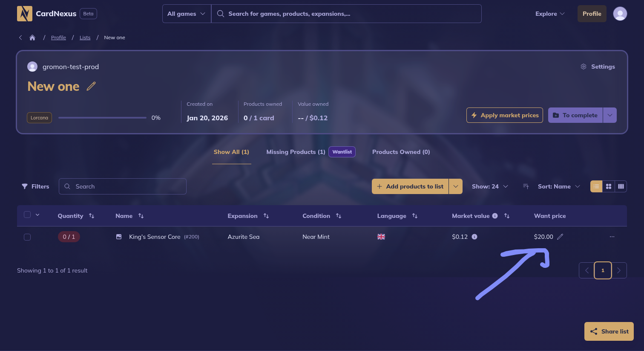This screenshot has height=351, width=644.
Task: Activate the list view toggle
Action: click(x=596, y=186)
